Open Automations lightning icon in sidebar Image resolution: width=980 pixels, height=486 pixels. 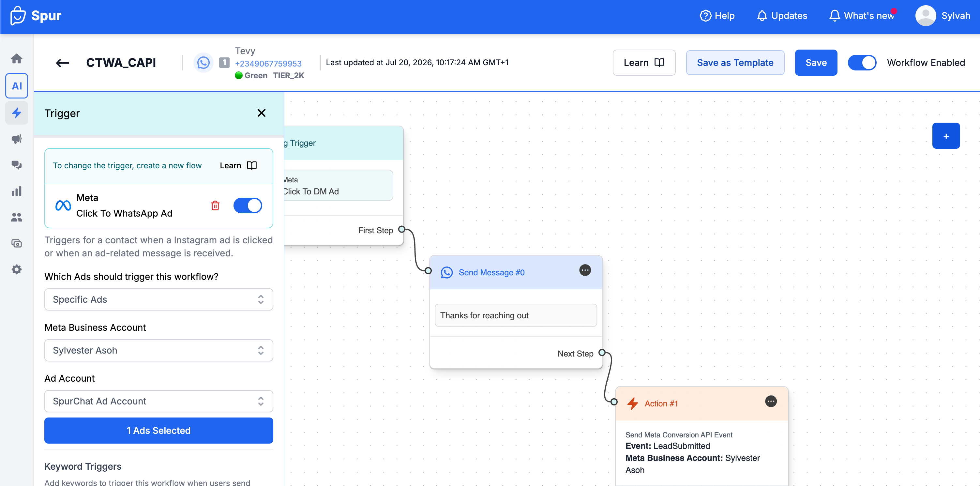coord(16,113)
